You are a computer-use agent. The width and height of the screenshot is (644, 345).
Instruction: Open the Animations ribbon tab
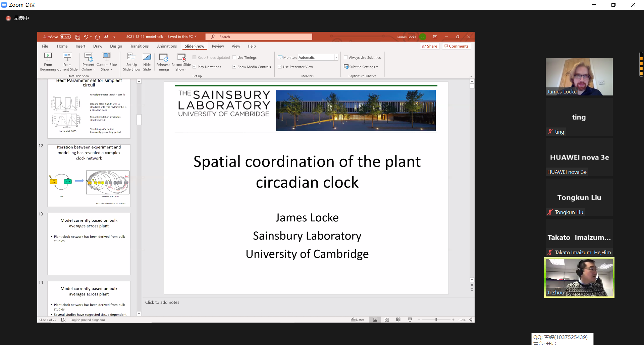tap(167, 46)
